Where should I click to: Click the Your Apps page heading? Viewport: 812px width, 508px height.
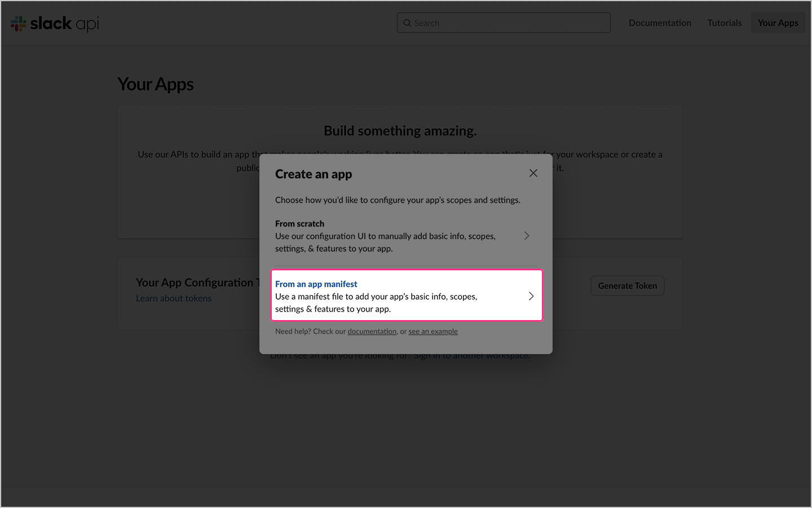coord(156,85)
